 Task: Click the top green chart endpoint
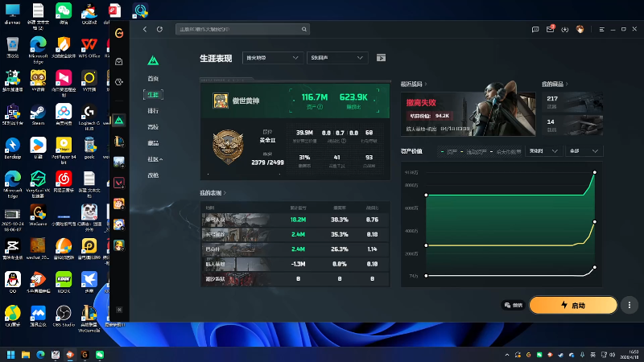(595, 172)
